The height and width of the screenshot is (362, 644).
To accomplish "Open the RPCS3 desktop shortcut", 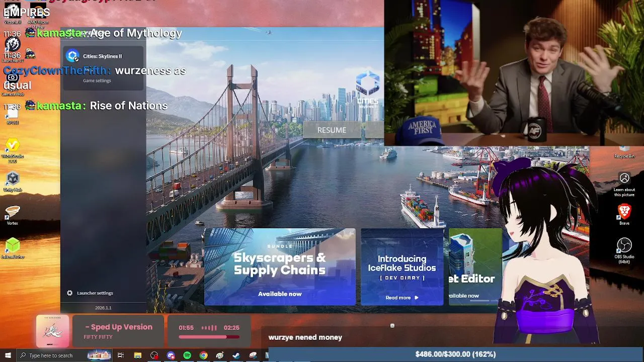I will [13, 116].
